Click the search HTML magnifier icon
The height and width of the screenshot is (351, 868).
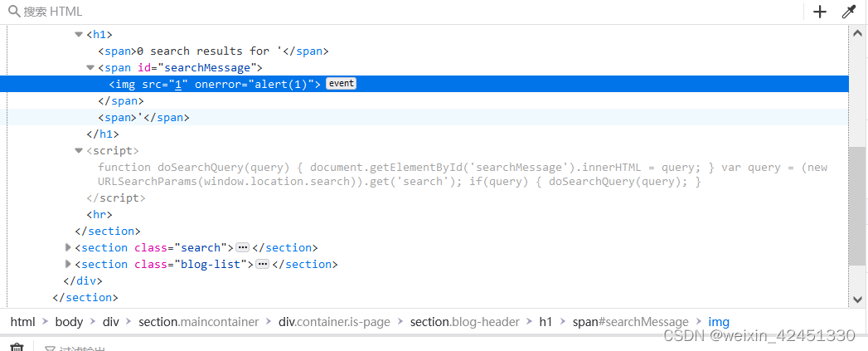click(14, 12)
